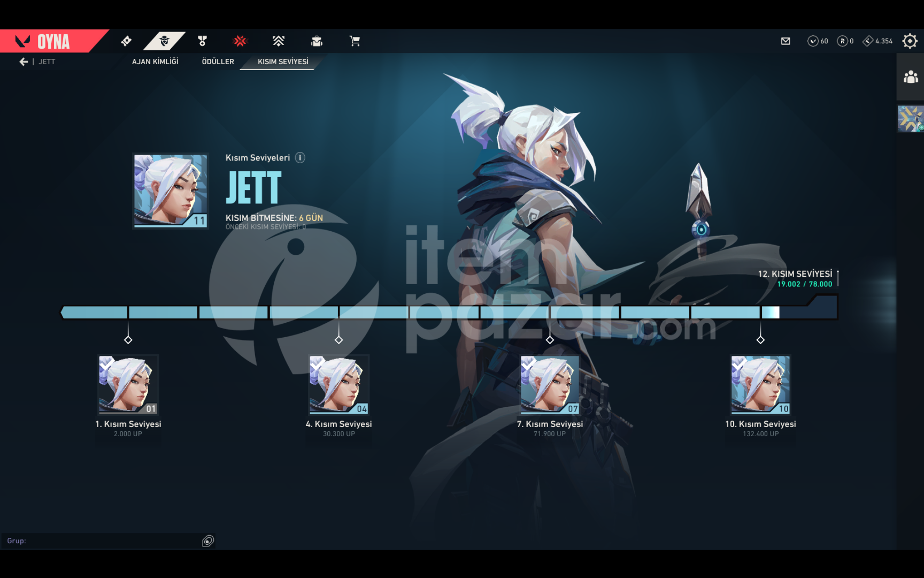Click the large Jett portrait showing level 11

point(171,191)
